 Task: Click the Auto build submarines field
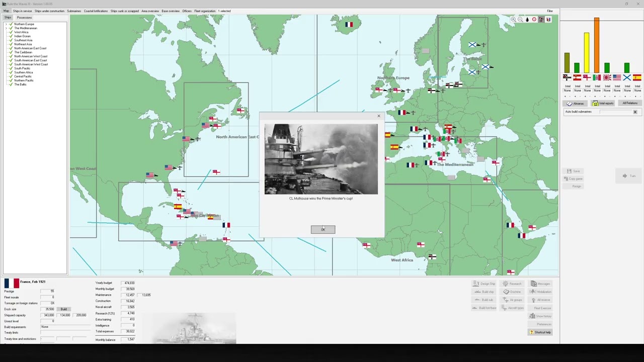[x=615, y=112]
